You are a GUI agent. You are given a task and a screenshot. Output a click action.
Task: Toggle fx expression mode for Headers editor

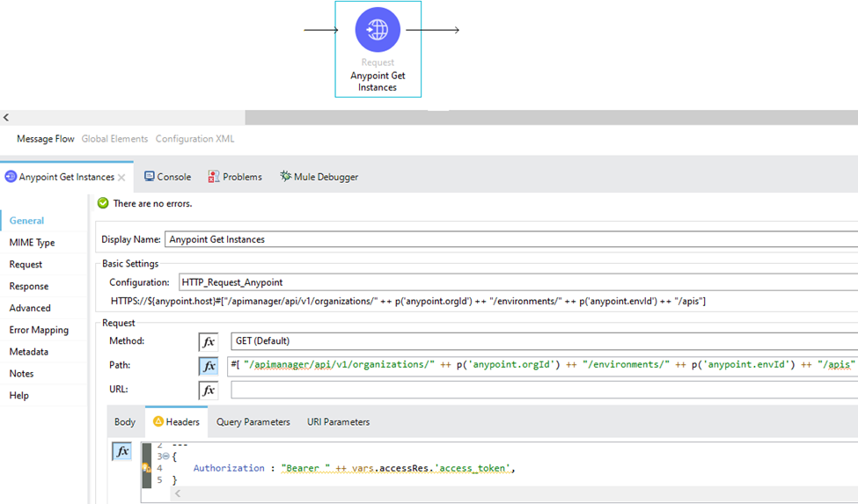pyautogui.click(x=122, y=451)
